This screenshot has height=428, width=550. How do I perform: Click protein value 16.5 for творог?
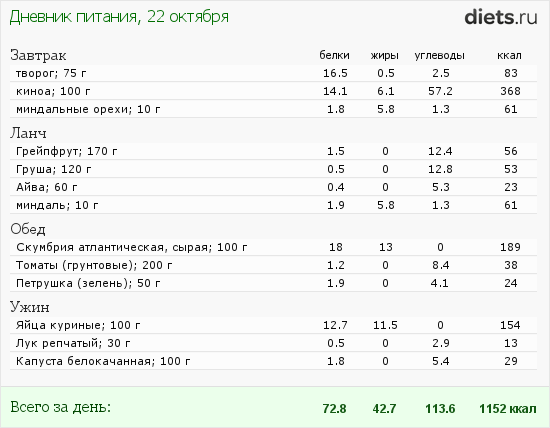[335, 73]
